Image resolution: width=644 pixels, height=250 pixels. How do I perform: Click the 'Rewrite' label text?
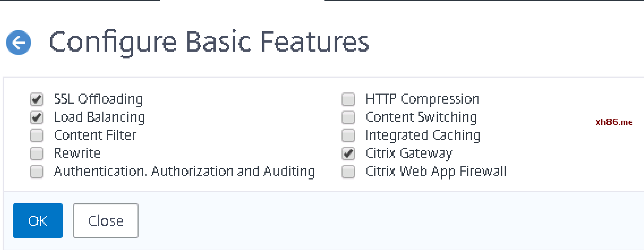[77, 153]
